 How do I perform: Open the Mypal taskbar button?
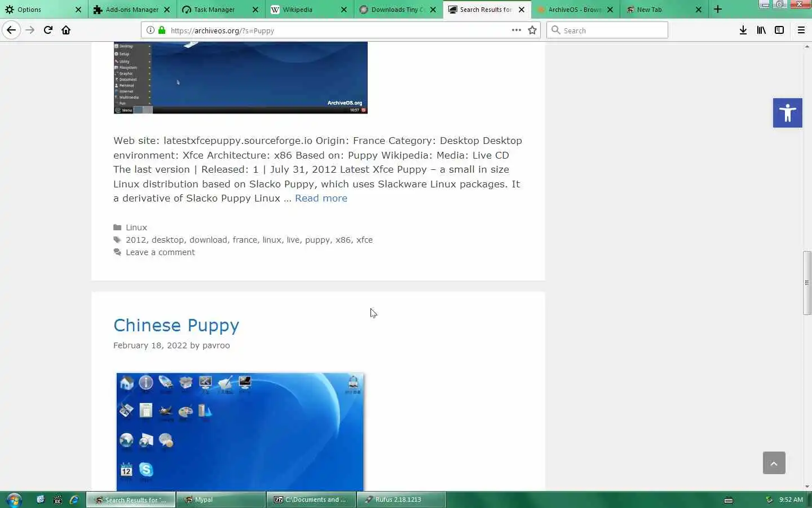click(x=221, y=500)
